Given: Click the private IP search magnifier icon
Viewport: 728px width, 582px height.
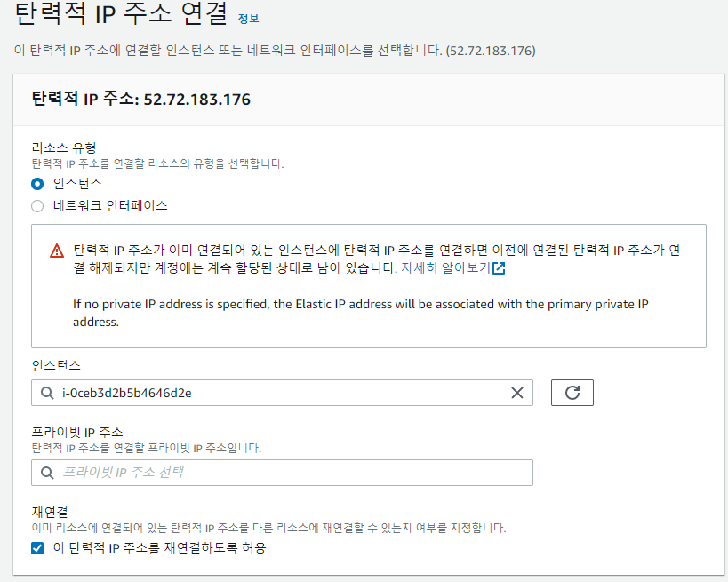Looking at the screenshot, I should pos(47,473).
